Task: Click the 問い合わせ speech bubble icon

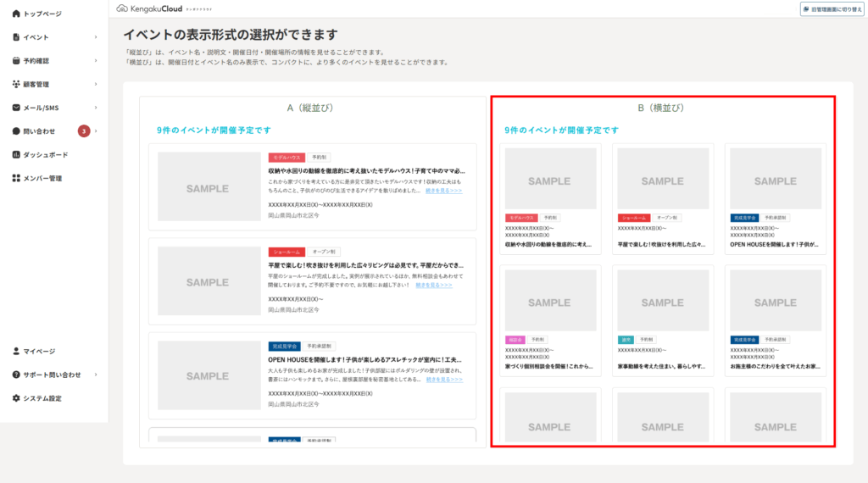Action: [x=16, y=131]
